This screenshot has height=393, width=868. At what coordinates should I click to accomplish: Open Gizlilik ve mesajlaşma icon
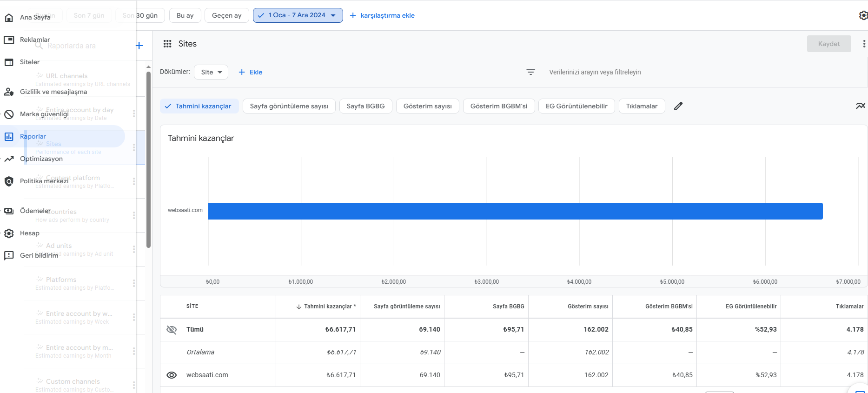coord(9,92)
